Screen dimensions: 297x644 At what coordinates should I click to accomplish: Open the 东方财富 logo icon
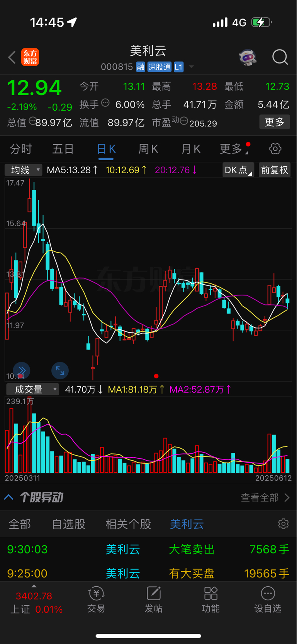30,57
